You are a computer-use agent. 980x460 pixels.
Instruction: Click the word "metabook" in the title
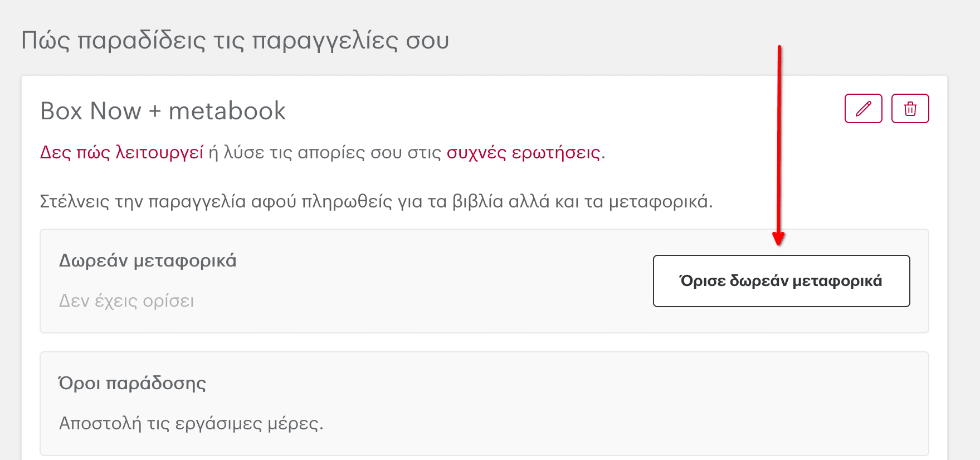click(x=227, y=111)
